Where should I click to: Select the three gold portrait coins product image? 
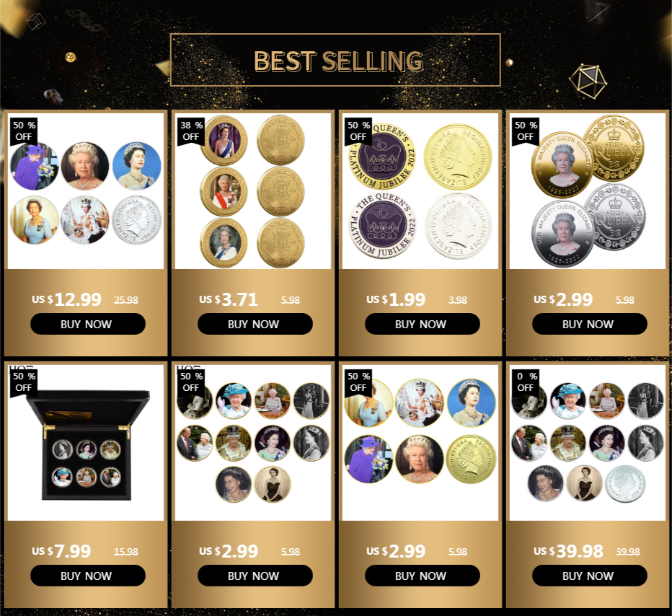[253, 191]
